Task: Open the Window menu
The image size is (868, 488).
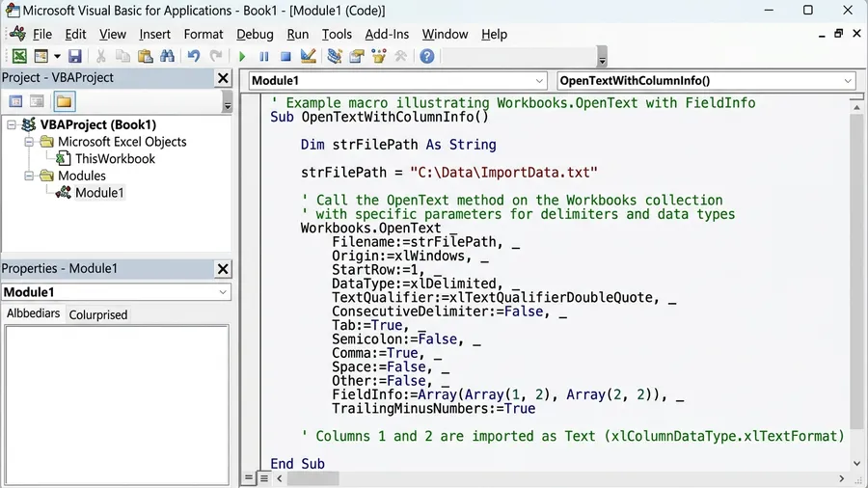Action: tap(445, 35)
